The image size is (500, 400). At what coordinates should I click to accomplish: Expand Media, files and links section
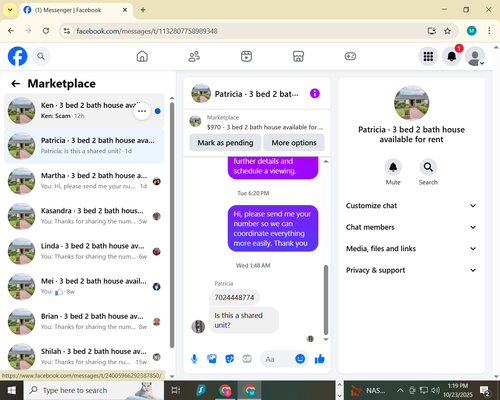411,249
